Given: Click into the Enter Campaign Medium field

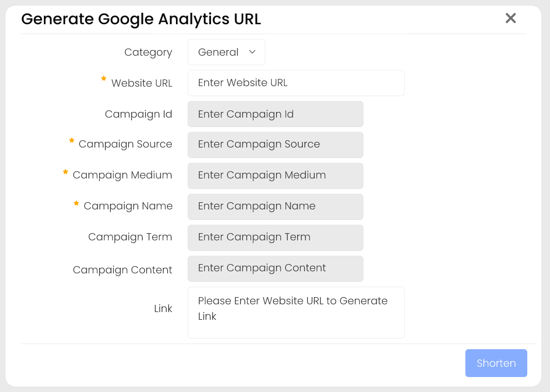Looking at the screenshot, I should (x=275, y=175).
